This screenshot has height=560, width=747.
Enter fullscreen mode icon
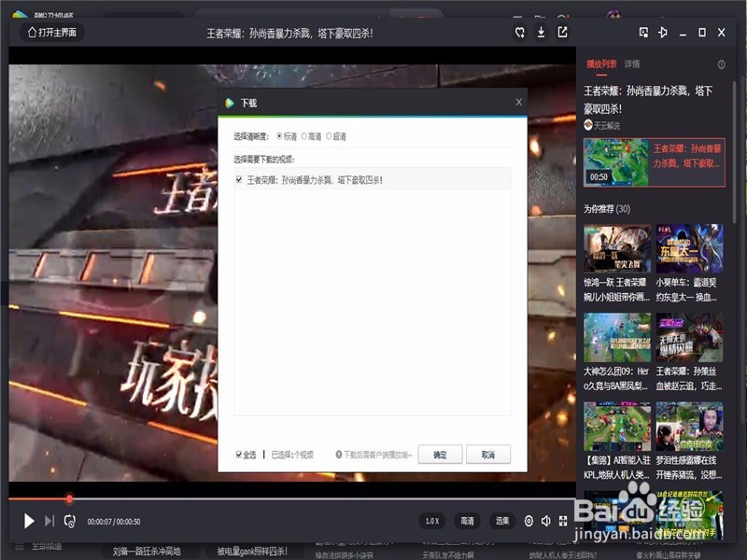pyautogui.click(x=563, y=521)
